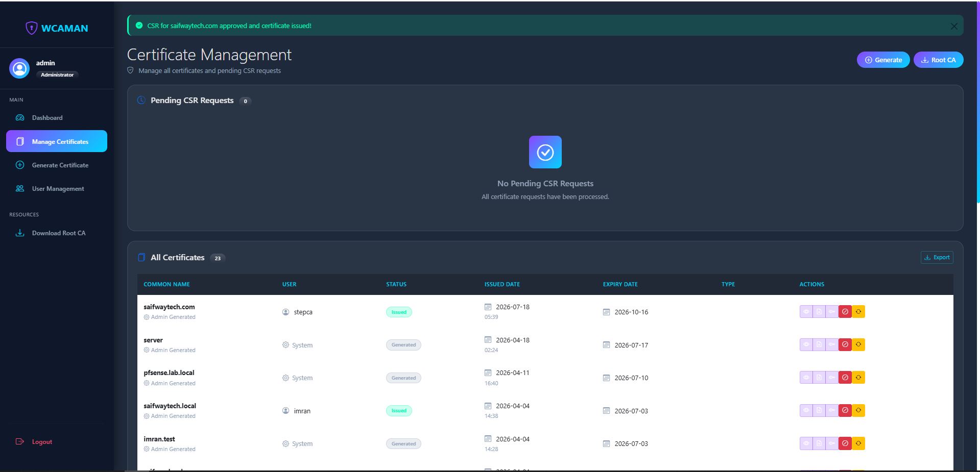Click the saifwaytech.com common name

pyautogui.click(x=169, y=307)
